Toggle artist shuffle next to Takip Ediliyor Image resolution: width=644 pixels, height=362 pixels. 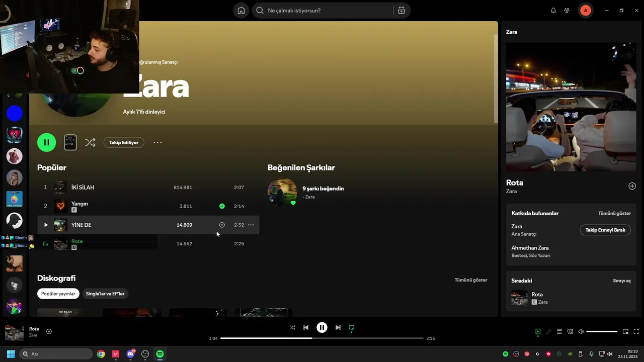[90, 142]
